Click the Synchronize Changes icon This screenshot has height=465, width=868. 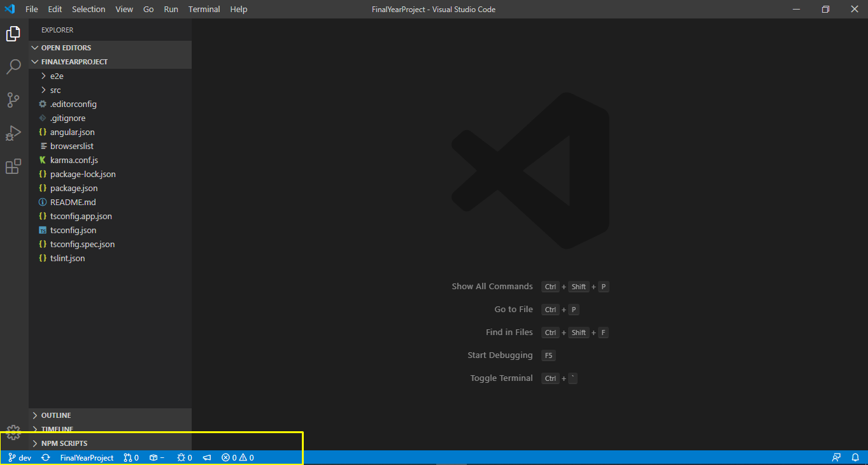46,457
